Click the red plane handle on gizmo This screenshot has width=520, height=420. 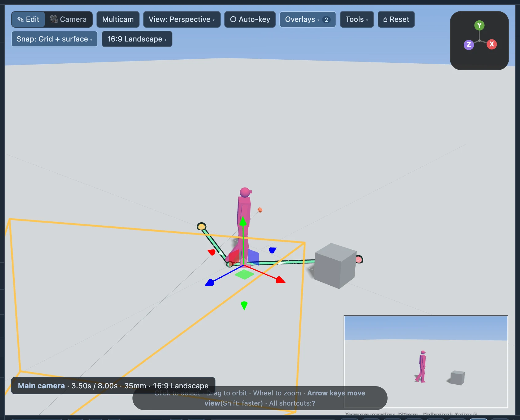coord(234,257)
